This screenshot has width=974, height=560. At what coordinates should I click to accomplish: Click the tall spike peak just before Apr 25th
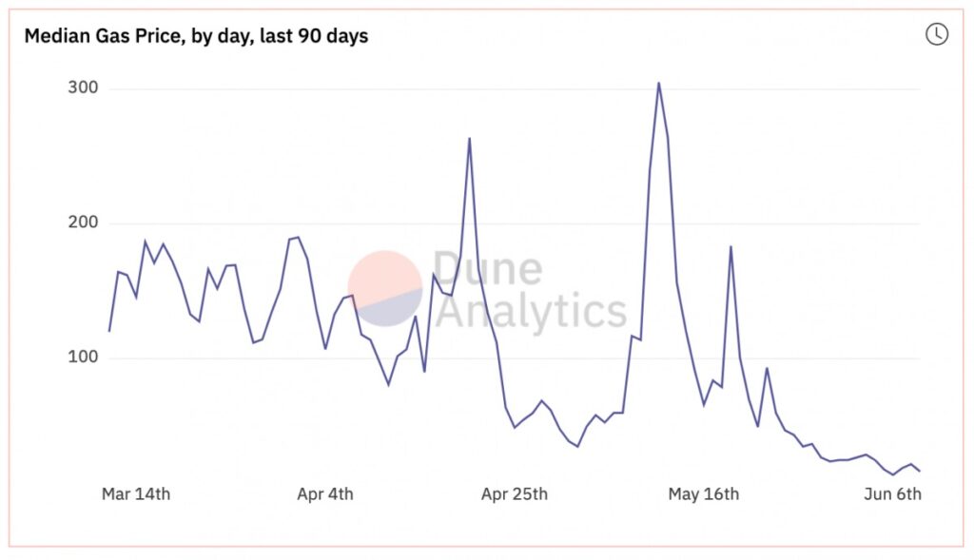(469, 139)
